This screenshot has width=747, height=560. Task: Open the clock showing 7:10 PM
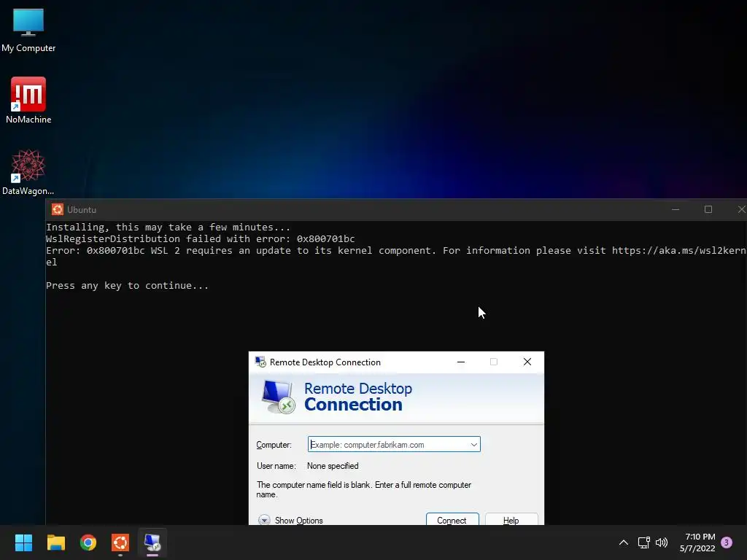coord(697,542)
